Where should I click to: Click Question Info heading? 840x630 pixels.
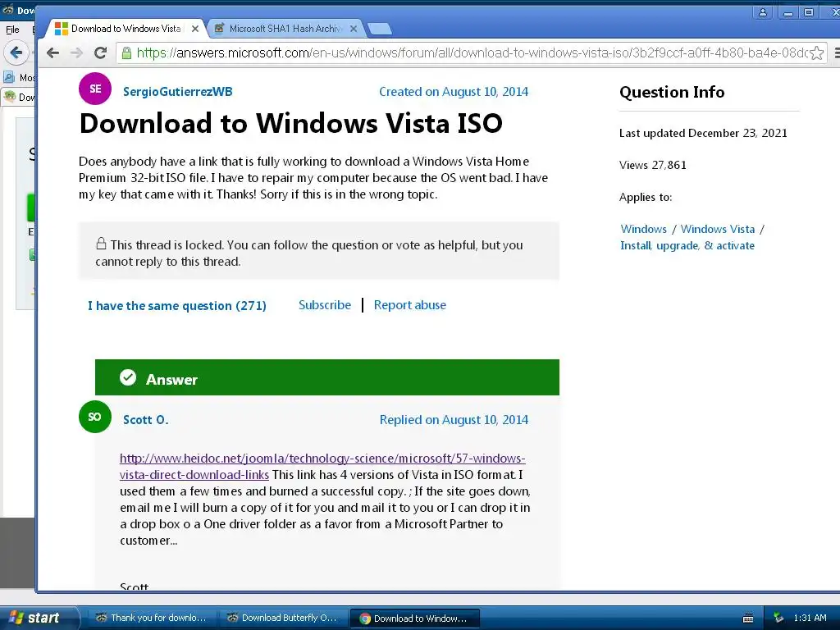(x=672, y=92)
